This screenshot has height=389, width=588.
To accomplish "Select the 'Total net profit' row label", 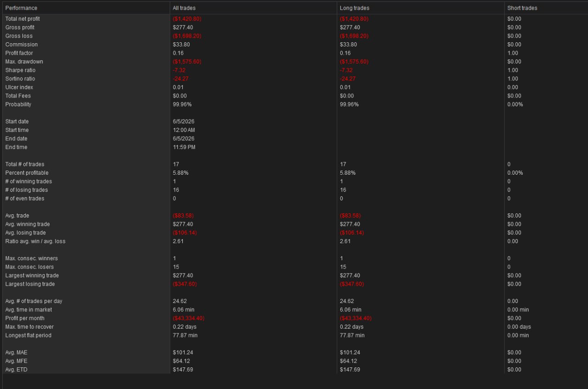I will tap(23, 19).
